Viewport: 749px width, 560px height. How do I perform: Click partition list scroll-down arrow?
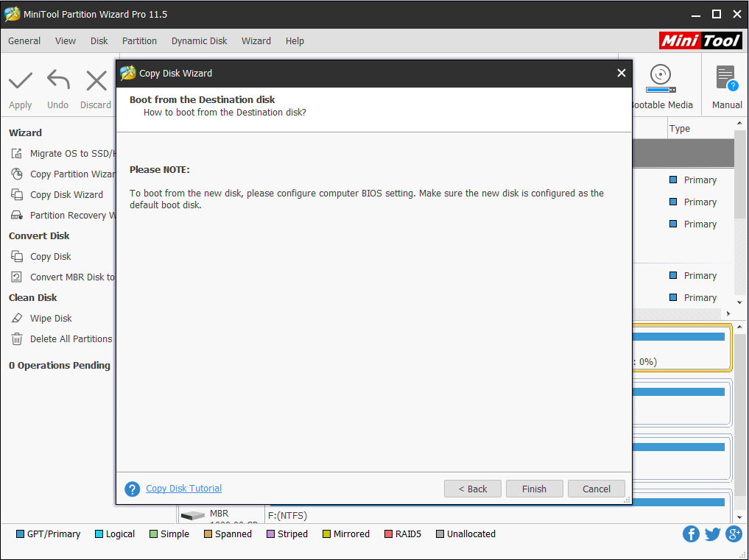[x=739, y=302]
